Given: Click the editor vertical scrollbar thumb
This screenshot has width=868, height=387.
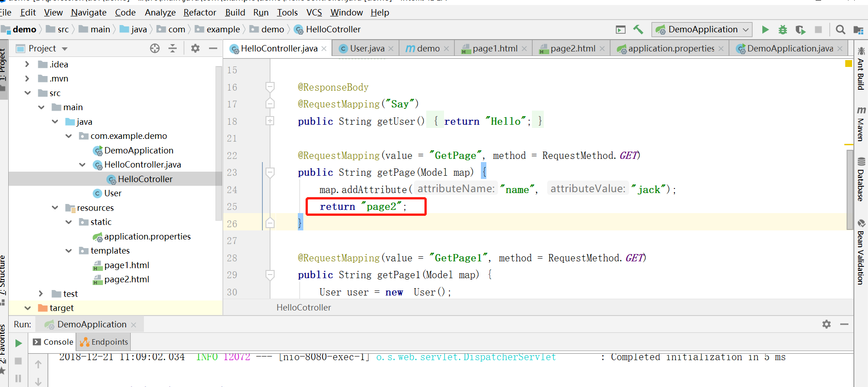Looking at the screenshot, I should 850,189.
